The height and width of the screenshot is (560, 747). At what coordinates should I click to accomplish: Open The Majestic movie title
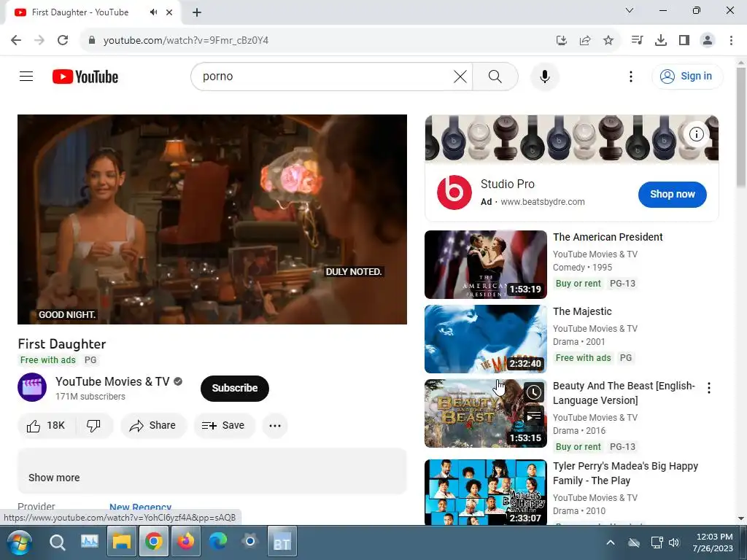(582, 311)
